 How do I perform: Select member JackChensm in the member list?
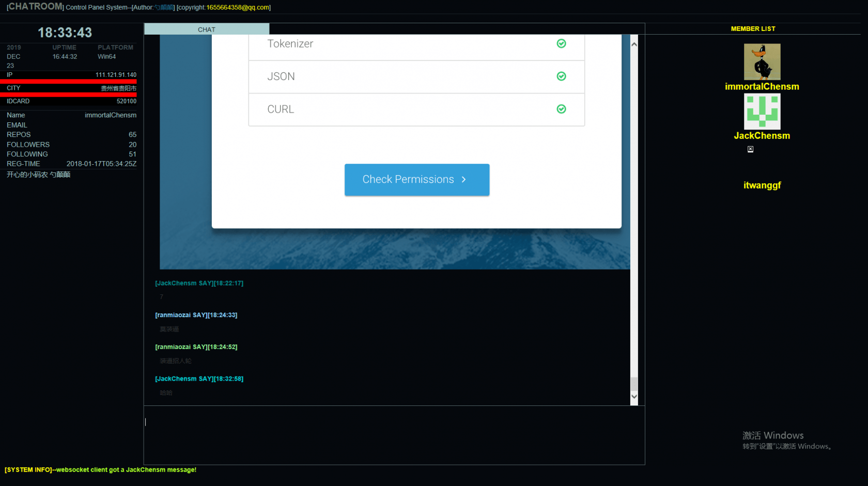coord(762,135)
